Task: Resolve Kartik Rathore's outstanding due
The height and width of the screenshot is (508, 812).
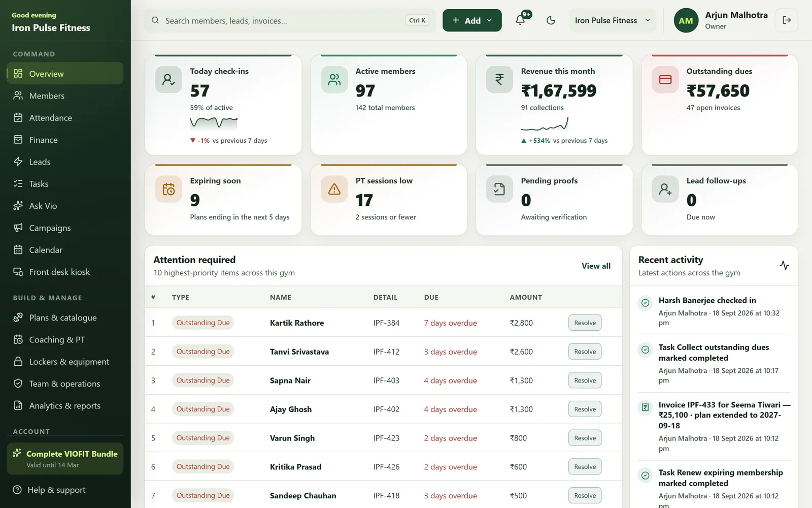Action: click(x=585, y=323)
